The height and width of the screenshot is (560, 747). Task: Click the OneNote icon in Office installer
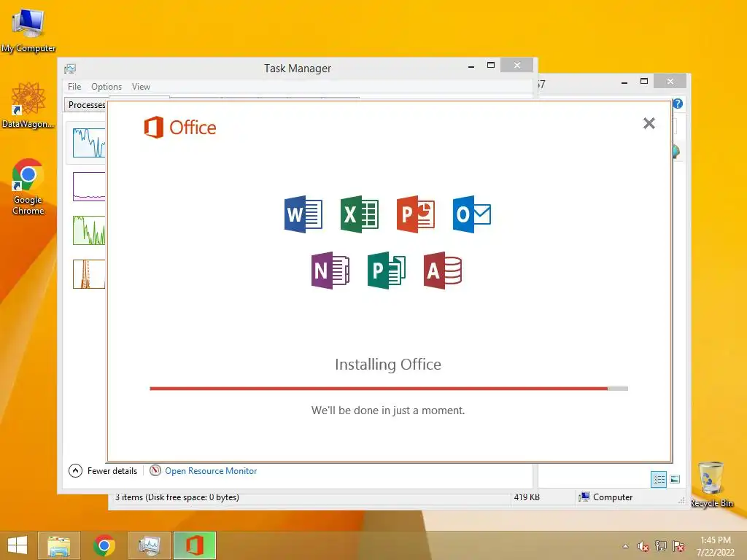pyautogui.click(x=330, y=271)
